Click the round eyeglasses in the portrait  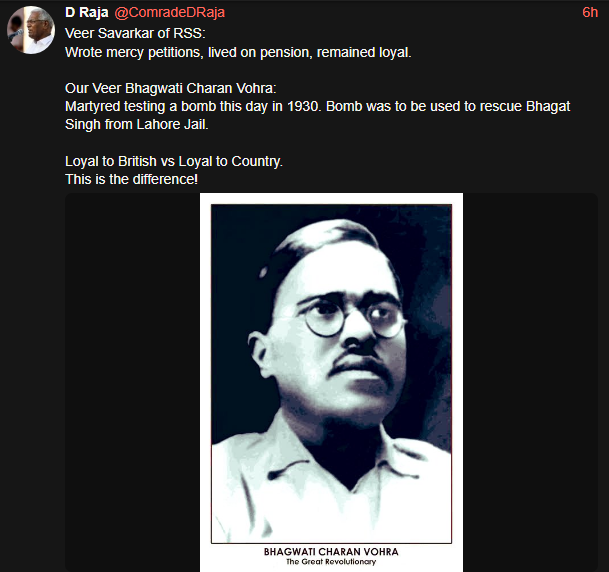[353, 316]
